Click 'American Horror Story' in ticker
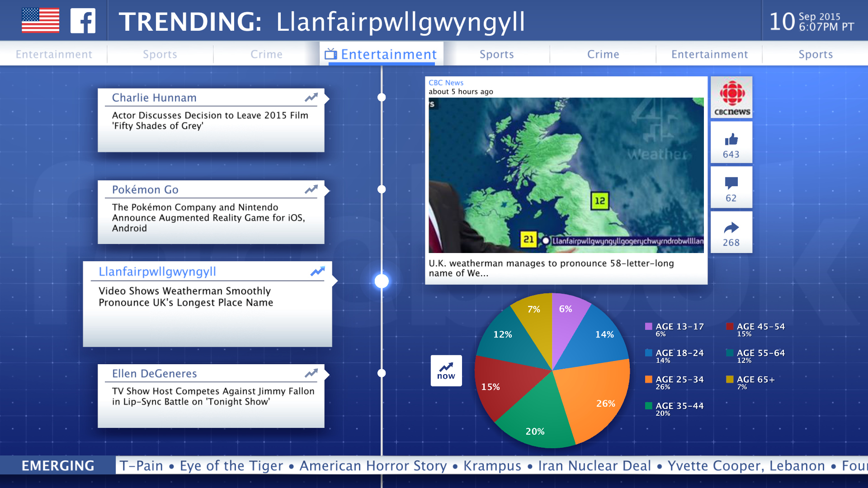 coord(373,465)
